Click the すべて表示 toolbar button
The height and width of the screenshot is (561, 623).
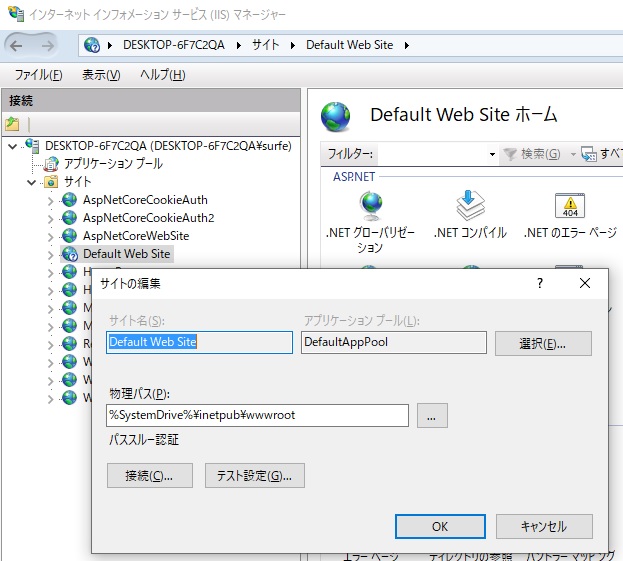[x=602, y=154]
